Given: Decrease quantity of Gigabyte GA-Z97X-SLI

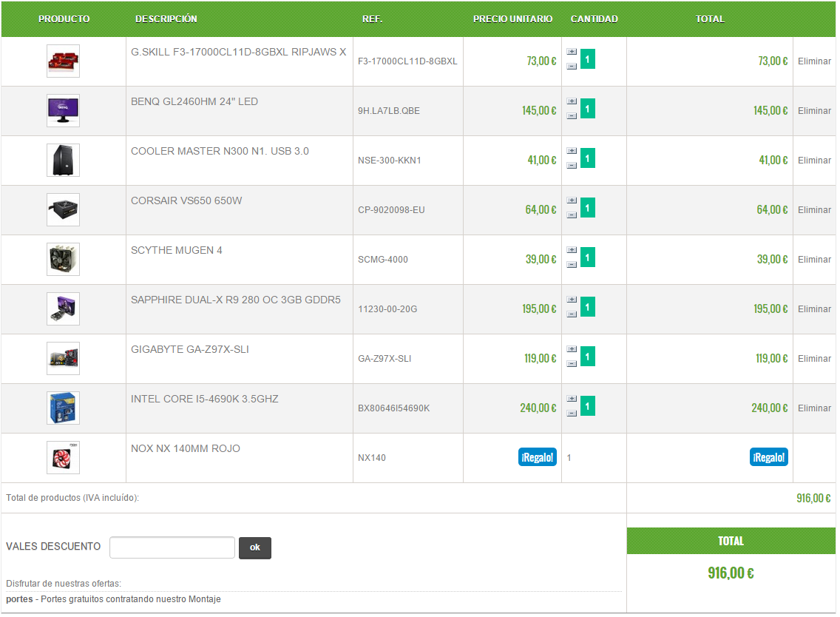Looking at the screenshot, I should (x=572, y=364).
